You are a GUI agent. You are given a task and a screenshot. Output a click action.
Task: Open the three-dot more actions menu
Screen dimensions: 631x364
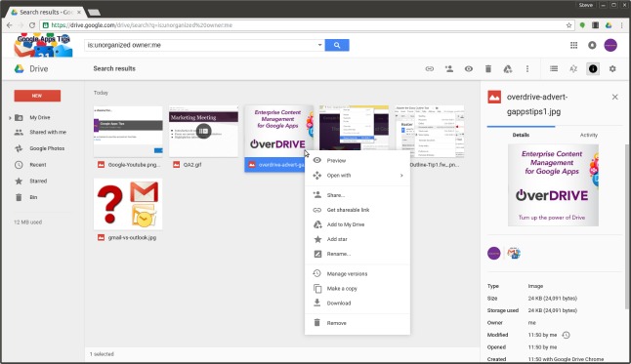click(527, 68)
